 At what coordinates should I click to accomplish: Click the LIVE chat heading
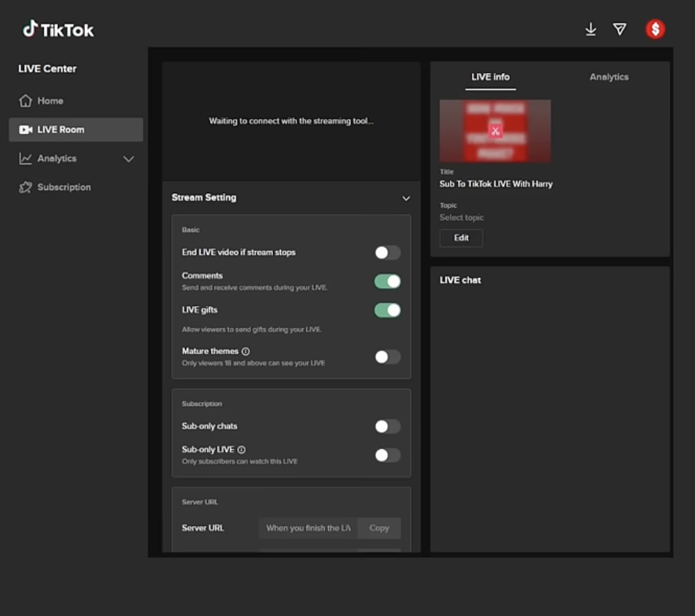pyautogui.click(x=460, y=280)
